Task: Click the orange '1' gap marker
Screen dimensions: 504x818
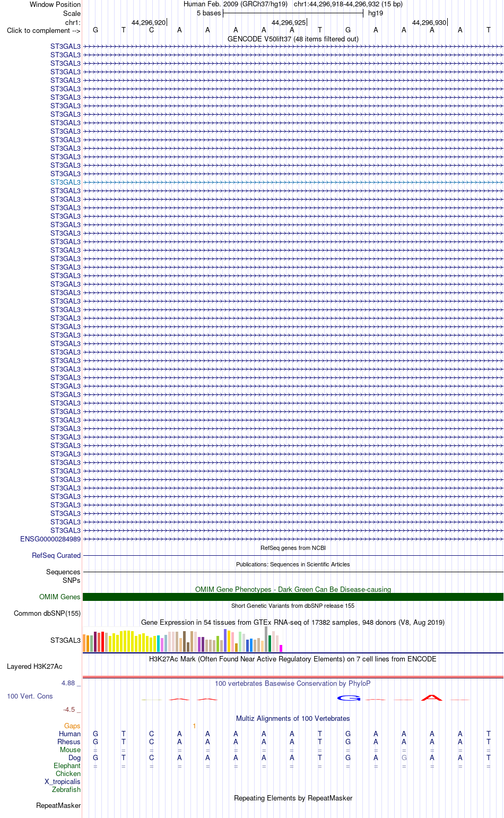Action: pyautogui.click(x=194, y=726)
